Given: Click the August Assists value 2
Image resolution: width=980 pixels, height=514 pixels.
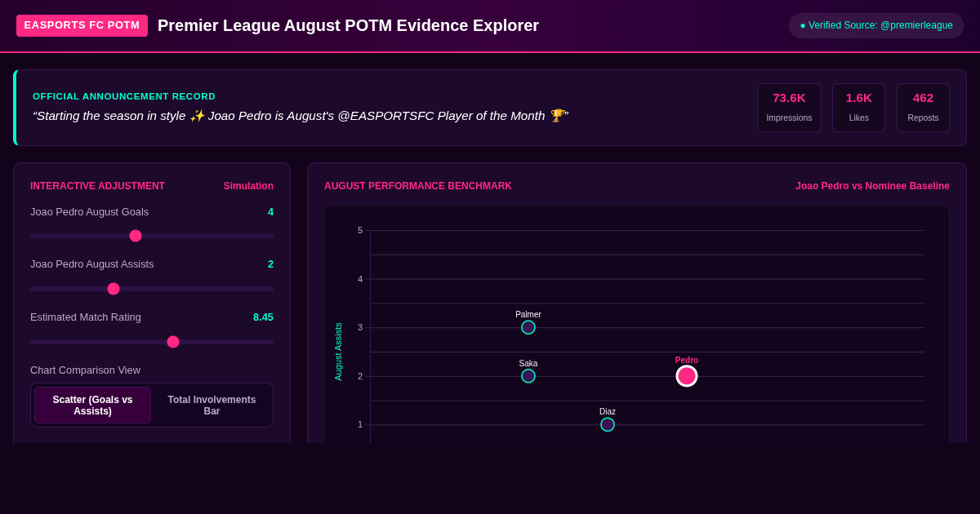Looking at the screenshot, I should pos(270,264).
